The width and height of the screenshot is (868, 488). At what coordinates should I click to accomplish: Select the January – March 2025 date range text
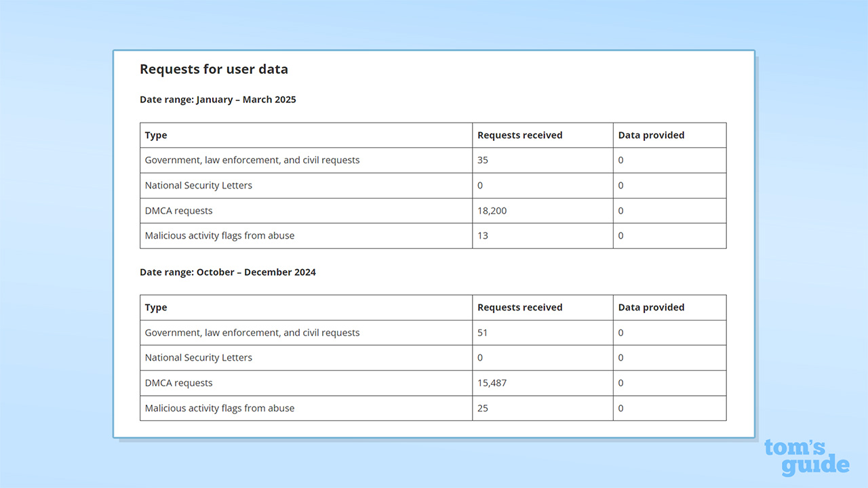click(218, 100)
